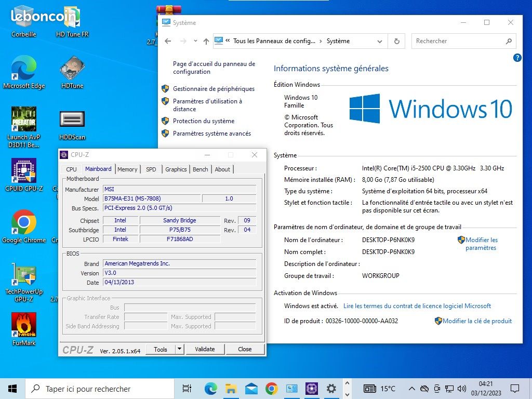Open the network icon in system tray

pyautogui.click(x=449, y=389)
